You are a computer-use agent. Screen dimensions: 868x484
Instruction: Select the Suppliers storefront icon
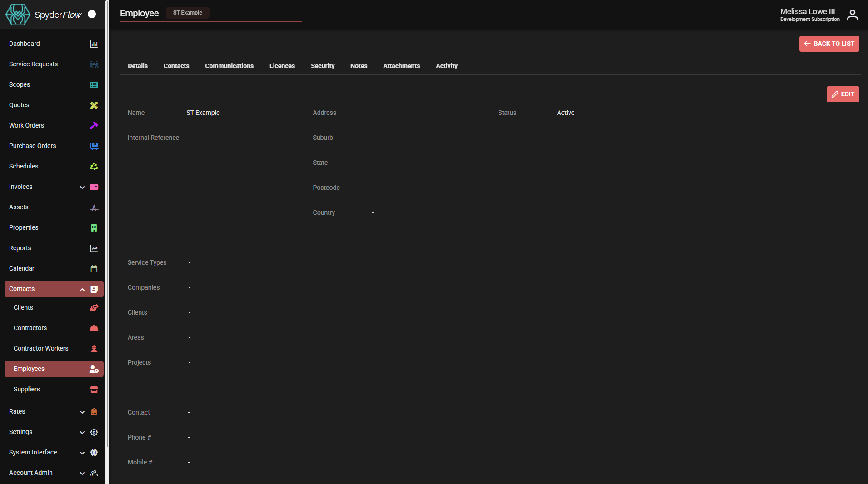click(94, 389)
